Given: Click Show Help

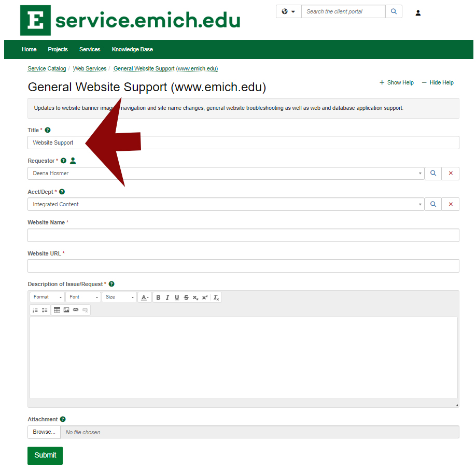Looking at the screenshot, I should [x=397, y=82].
